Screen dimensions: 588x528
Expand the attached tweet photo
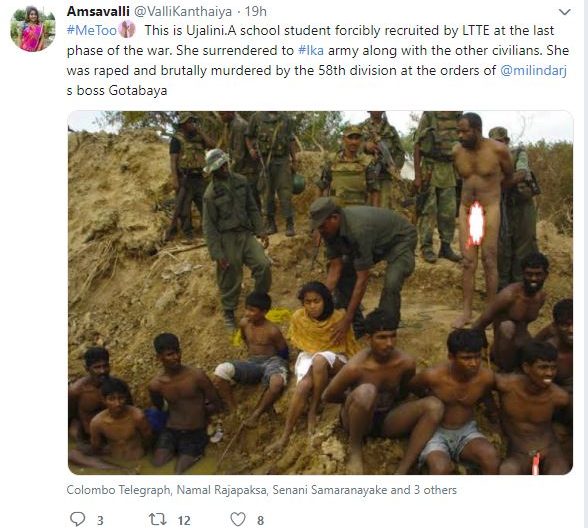[320, 293]
